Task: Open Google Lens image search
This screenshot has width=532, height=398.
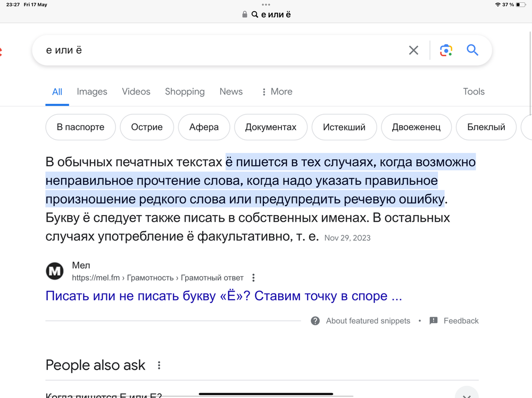Action: [x=446, y=50]
